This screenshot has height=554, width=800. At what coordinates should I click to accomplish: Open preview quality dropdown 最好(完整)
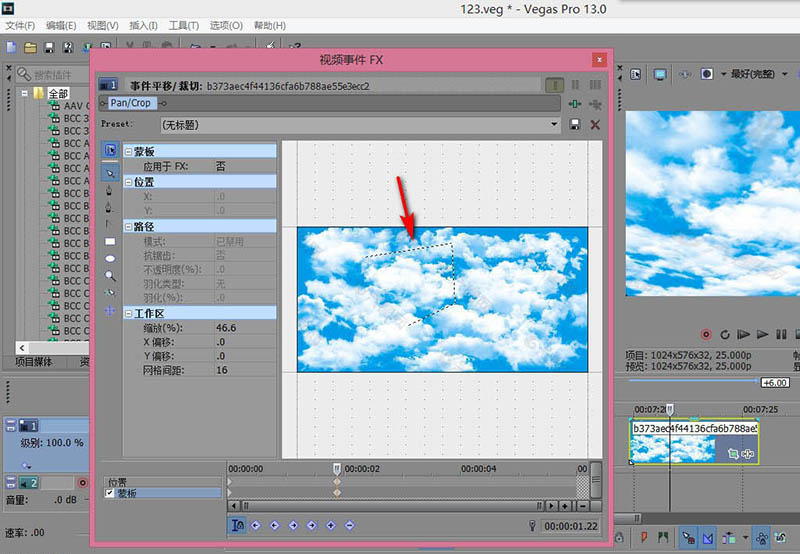(784, 74)
